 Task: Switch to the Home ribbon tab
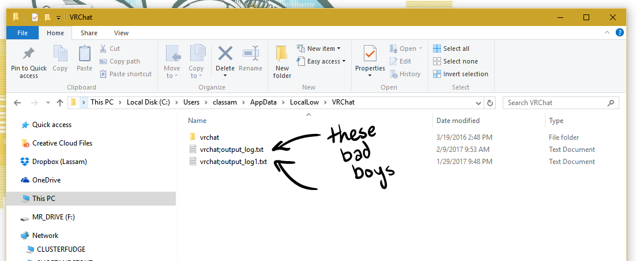pyautogui.click(x=55, y=33)
